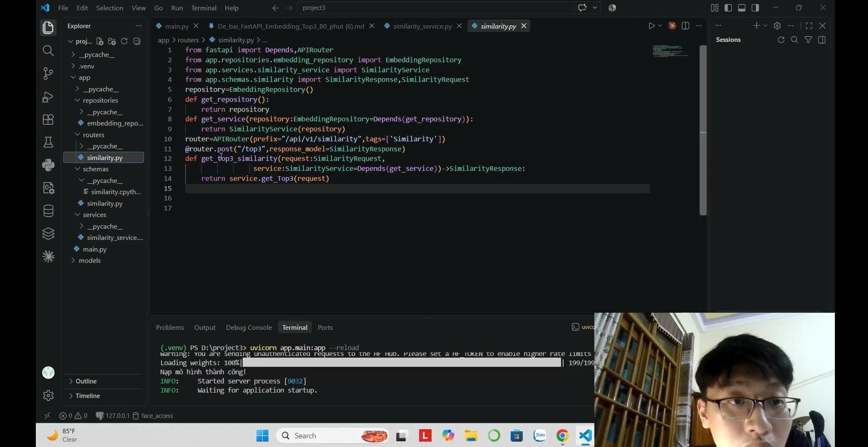This screenshot has width=868, height=447.
Task: Click the 127.0.0.1 connection status item
Action: [113, 416]
